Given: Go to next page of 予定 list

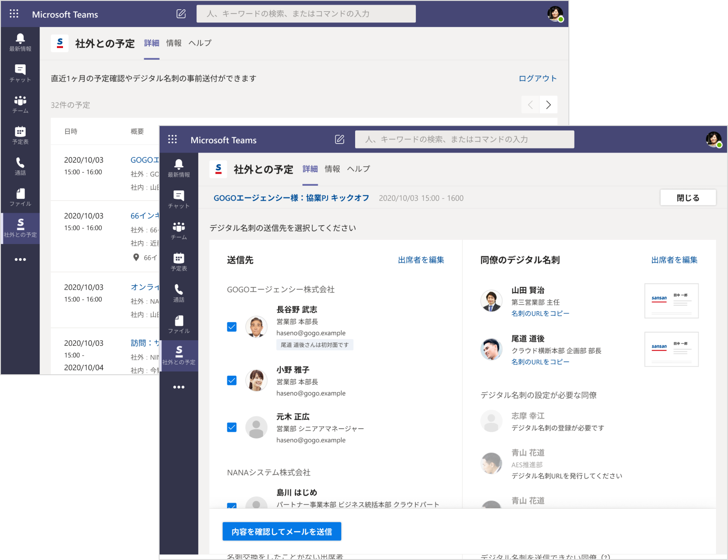Looking at the screenshot, I should pyautogui.click(x=548, y=105).
